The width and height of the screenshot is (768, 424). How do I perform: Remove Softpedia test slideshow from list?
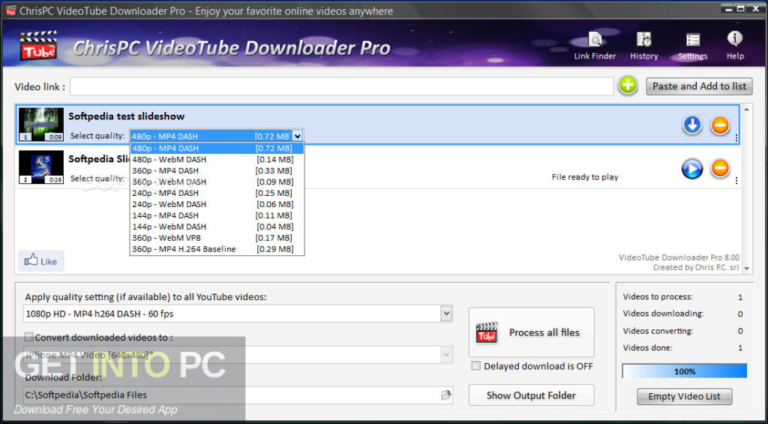pos(720,126)
